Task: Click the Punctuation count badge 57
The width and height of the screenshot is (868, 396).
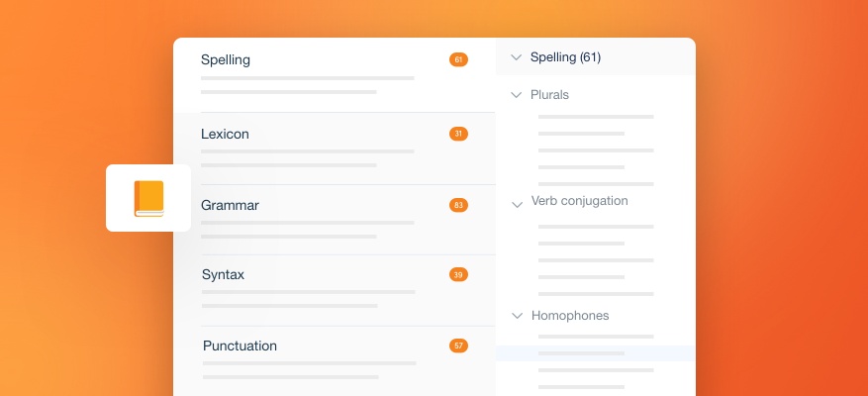Action: point(457,346)
